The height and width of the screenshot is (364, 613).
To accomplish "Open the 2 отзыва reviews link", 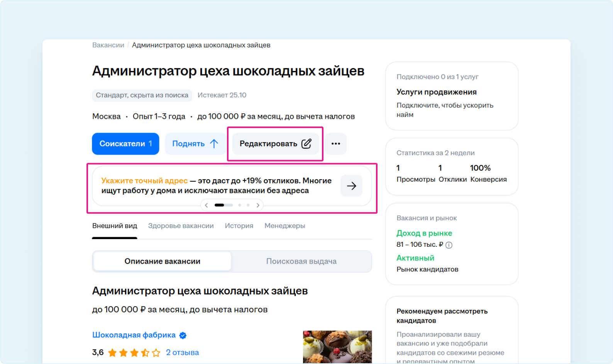I will tap(182, 352).
